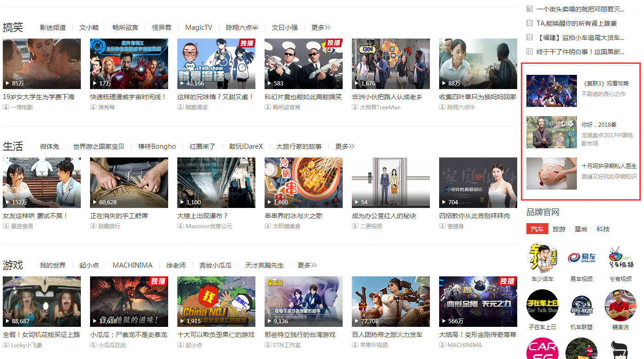Expand 更多 in the 生活 section

point(345,146)
